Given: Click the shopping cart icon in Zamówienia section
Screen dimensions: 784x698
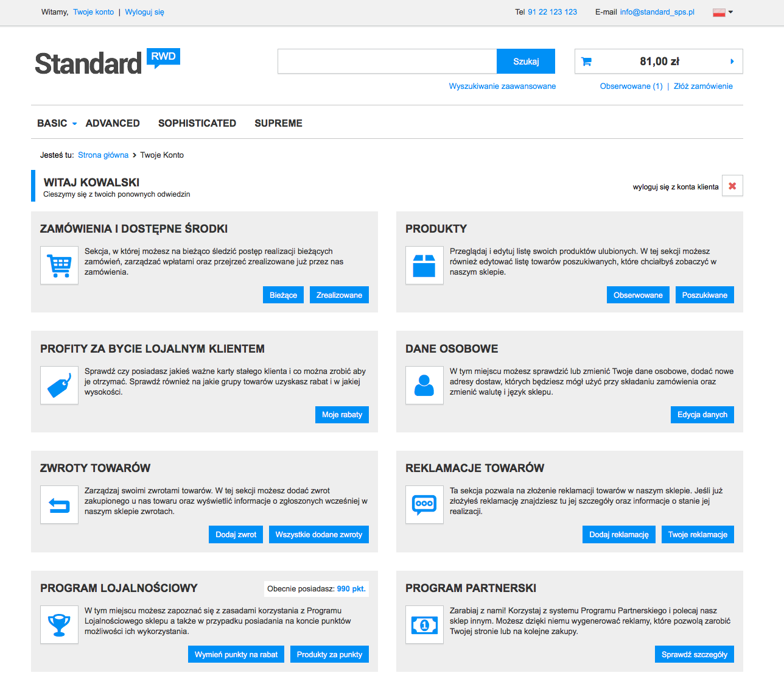Looking at the screenshot, I should pyautogui.click(x=59, y=266).
